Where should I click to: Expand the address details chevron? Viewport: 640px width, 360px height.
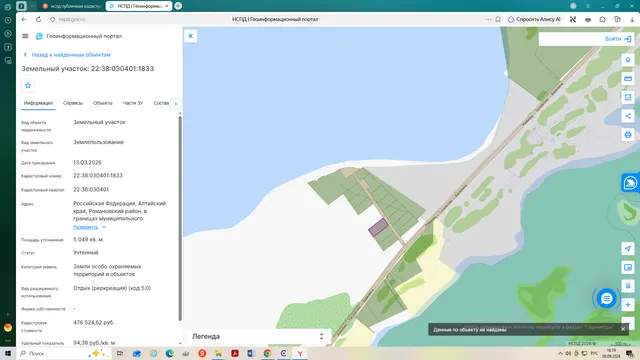pos(104,227)
